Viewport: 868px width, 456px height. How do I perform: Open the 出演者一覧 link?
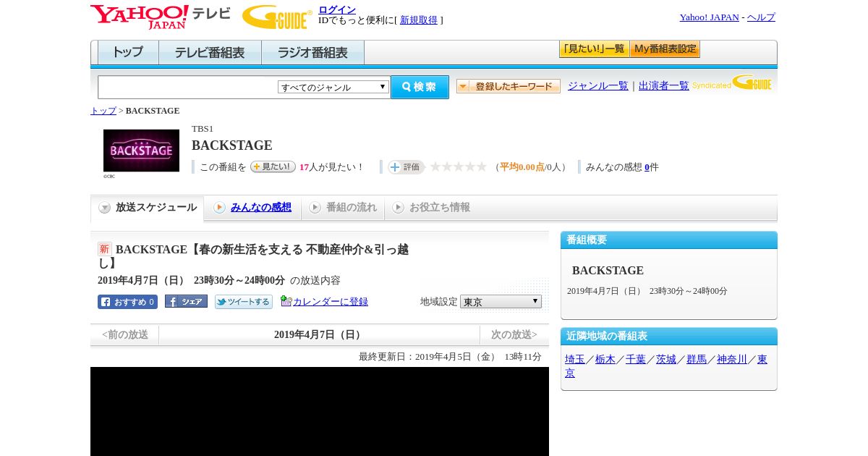[663, 85]
